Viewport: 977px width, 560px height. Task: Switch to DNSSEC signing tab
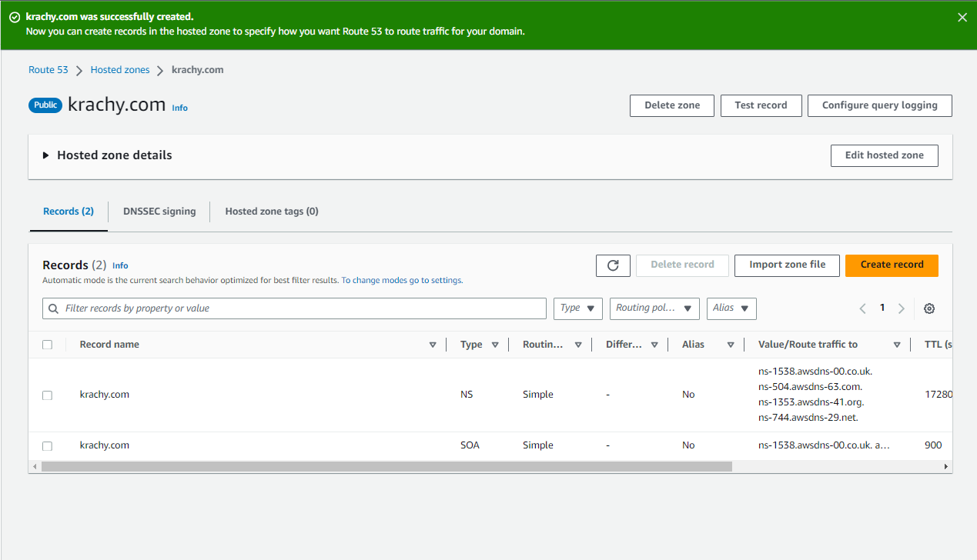159,212
